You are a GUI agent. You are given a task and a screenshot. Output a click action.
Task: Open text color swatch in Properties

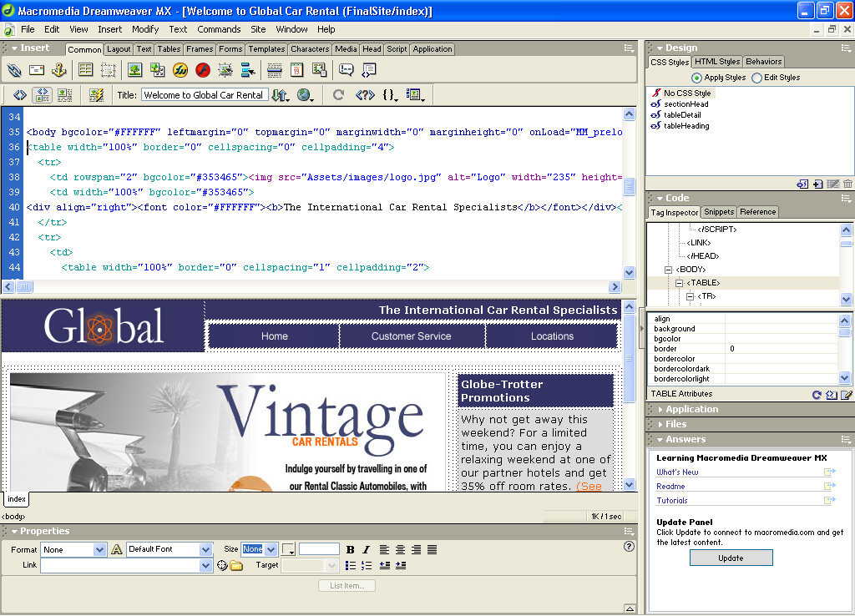tap(288, 549)
